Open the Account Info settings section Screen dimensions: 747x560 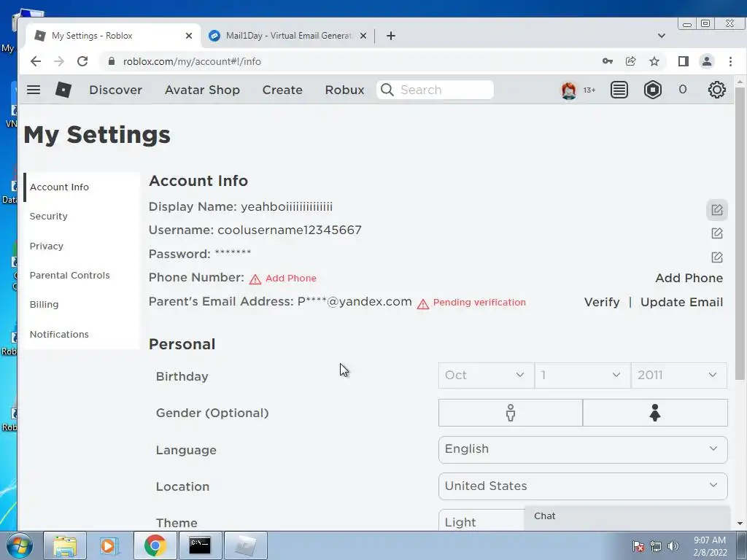coord(82,187)
